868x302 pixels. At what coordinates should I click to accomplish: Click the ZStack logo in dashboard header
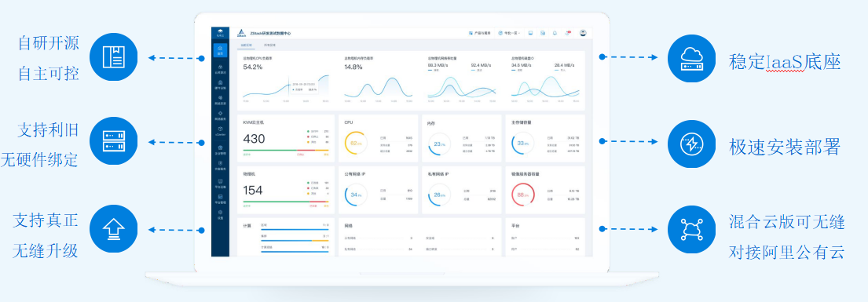241,33
